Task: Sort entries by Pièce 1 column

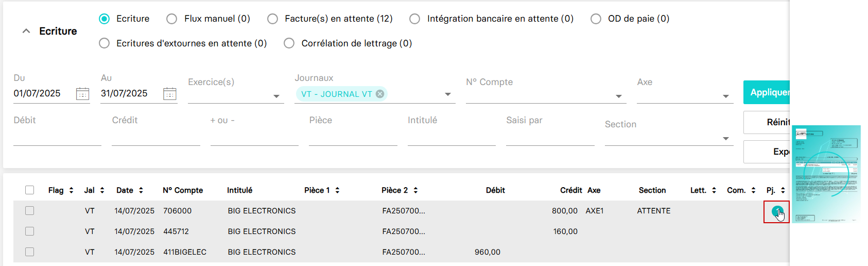Action: (x=337, y=190)
